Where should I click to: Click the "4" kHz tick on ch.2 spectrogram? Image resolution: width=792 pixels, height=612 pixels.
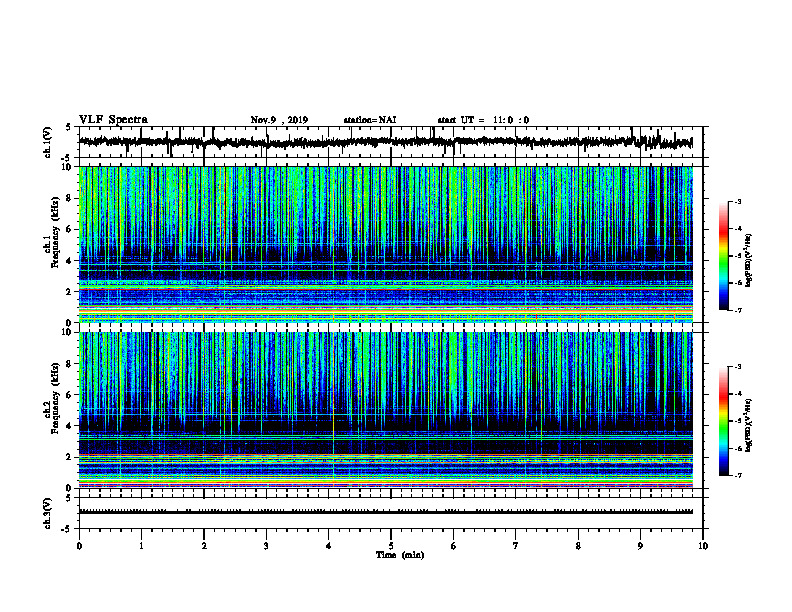70,426
